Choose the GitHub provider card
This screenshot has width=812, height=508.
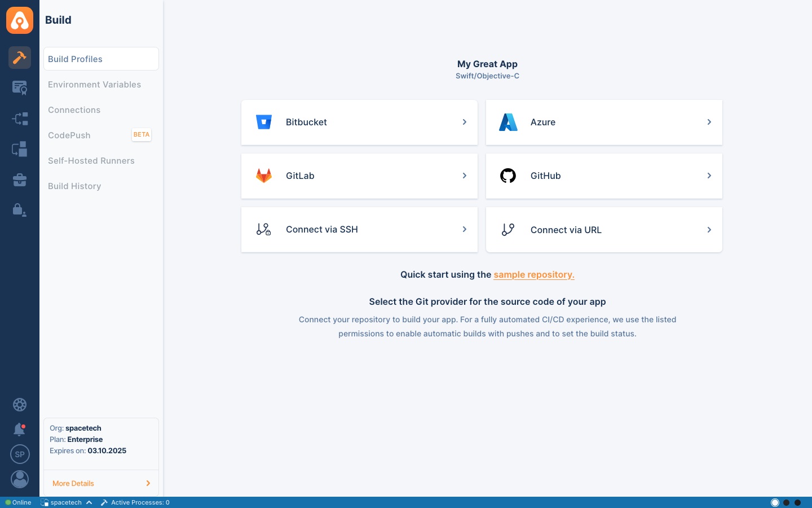pos(603,176)
